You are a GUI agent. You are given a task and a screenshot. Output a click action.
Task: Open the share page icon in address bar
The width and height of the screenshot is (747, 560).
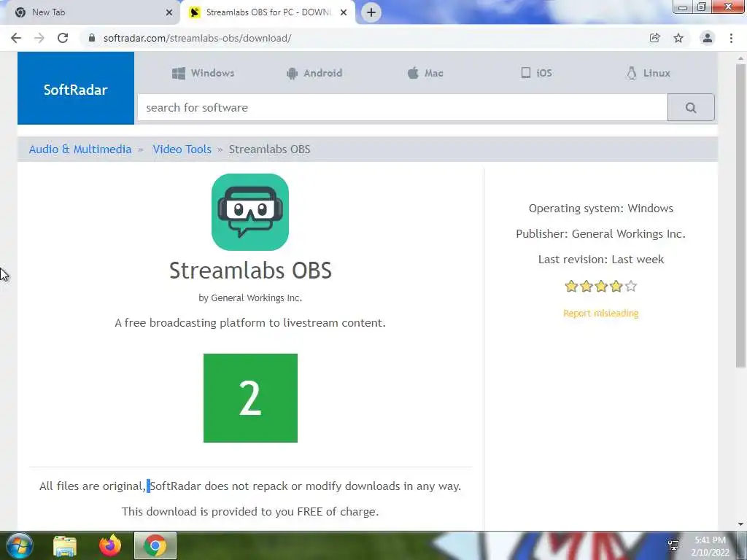pos(654,38)
